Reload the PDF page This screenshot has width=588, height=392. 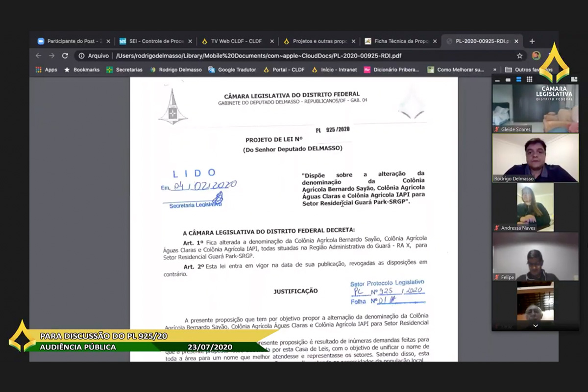pos(65,56)
